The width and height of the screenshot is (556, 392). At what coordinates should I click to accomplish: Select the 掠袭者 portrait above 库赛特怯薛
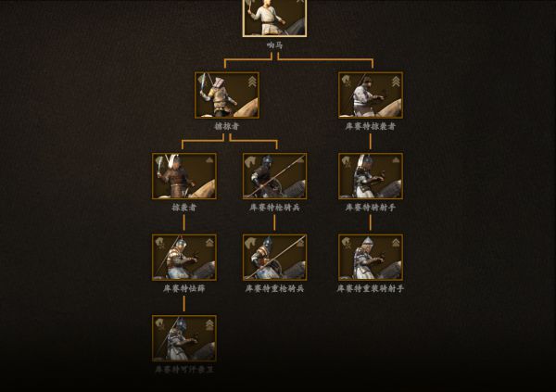184,176
